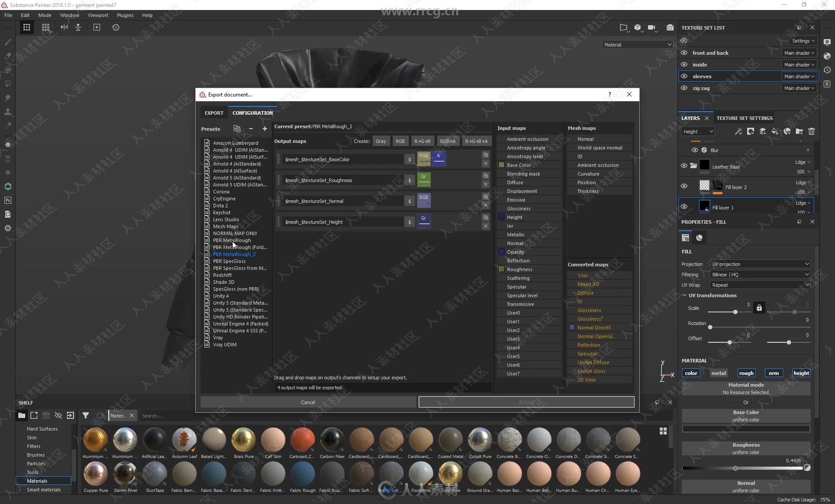Open Main shader dropdown for sleeves
Viewport: 835px width, 504px height.
pyautogui.click(x=799, y=76)
